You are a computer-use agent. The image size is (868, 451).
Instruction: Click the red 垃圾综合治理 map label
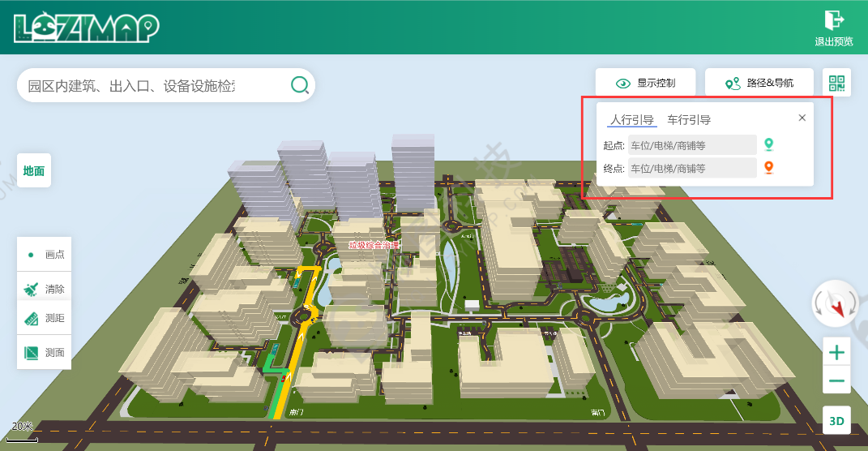374,245
